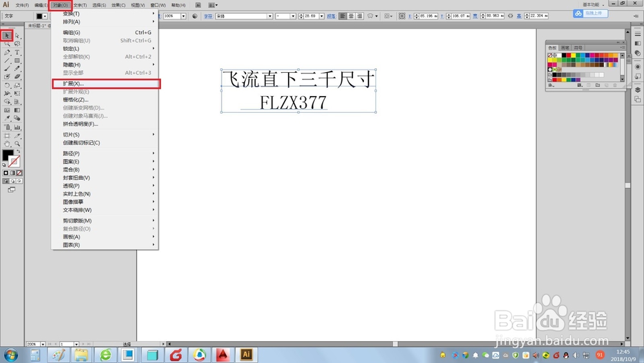Screen dimensions: 644x363
Task: Click the align-left paragraph button
Action: 343,16
